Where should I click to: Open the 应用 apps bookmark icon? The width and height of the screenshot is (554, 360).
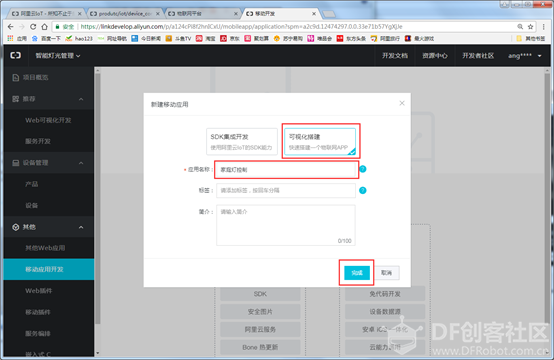point(17,38)
